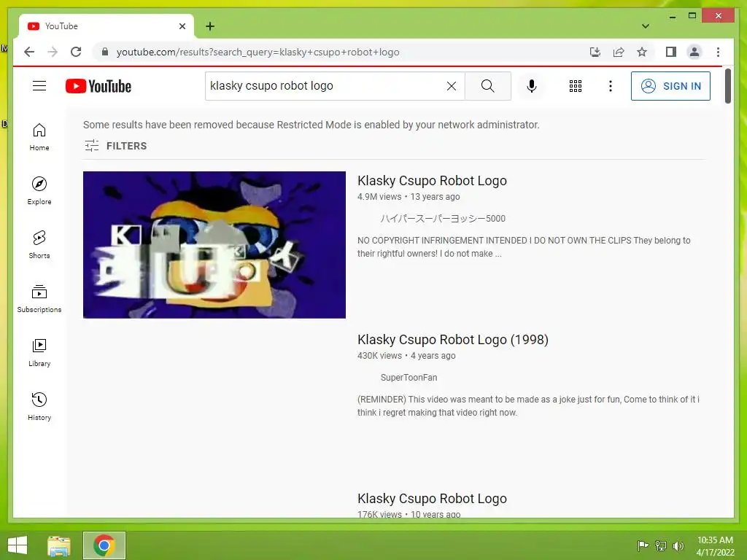
Task: Click the install app icon in the address bar
Action: (x=595, y=52)
